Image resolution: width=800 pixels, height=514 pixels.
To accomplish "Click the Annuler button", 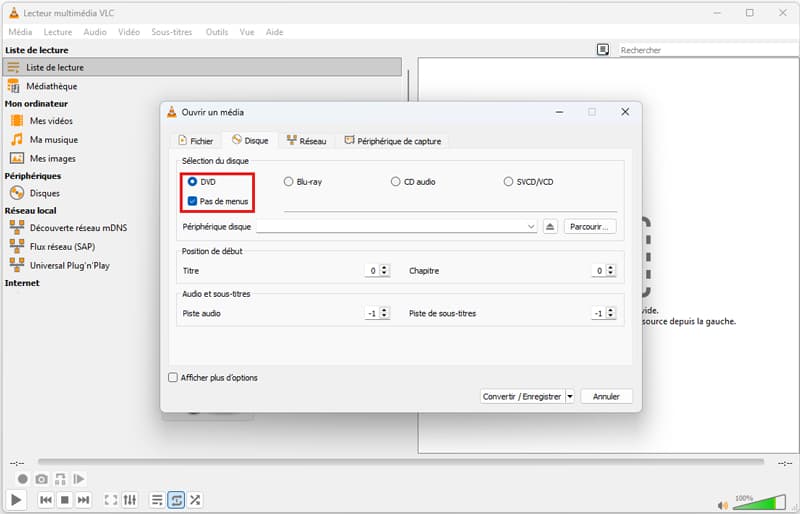I will point(606,396).
